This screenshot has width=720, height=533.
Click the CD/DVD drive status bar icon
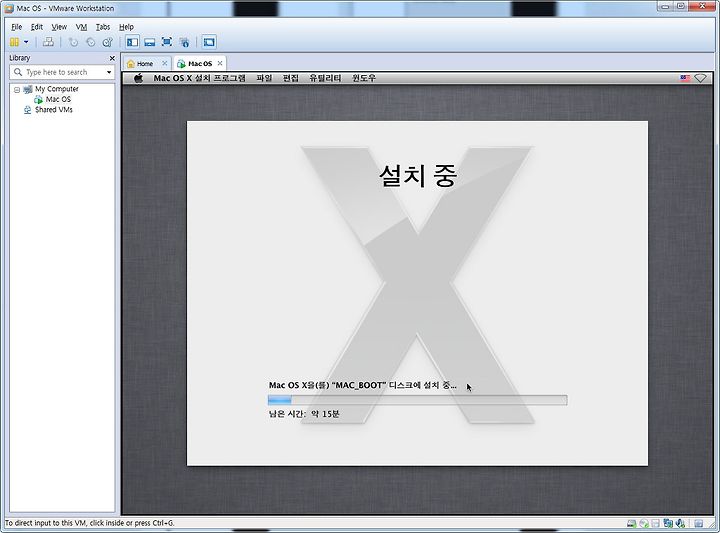644,523
